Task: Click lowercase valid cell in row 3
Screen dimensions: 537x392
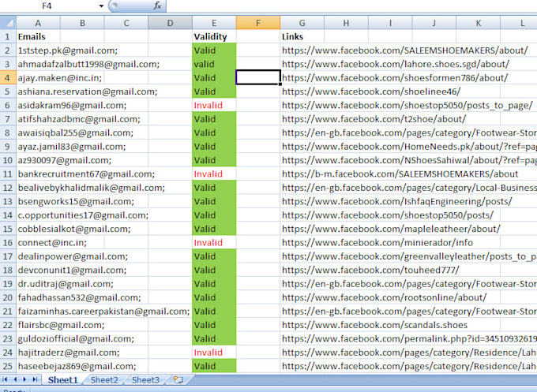Action: [214, 64]
